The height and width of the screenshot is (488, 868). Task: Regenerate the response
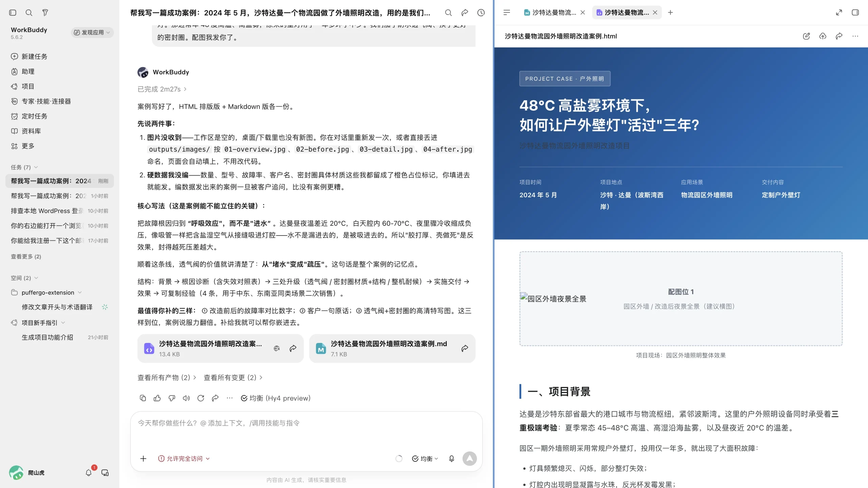pyautogui.click(x=201, y=398)
